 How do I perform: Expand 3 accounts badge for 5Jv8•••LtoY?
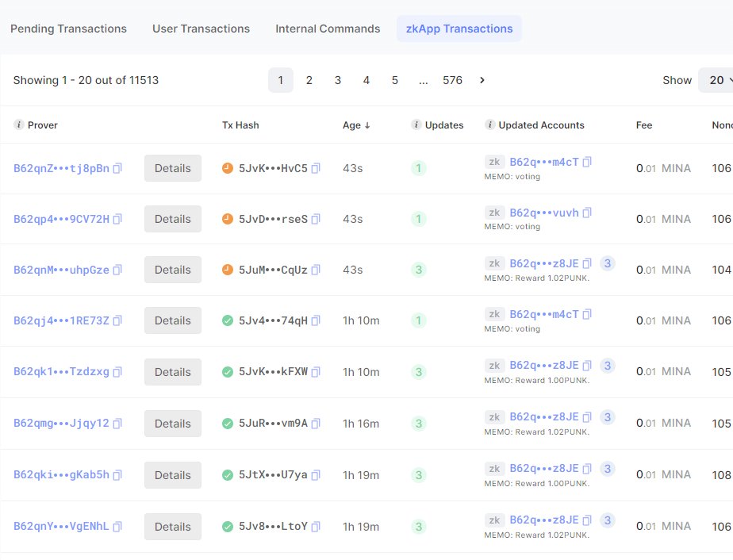607,520
